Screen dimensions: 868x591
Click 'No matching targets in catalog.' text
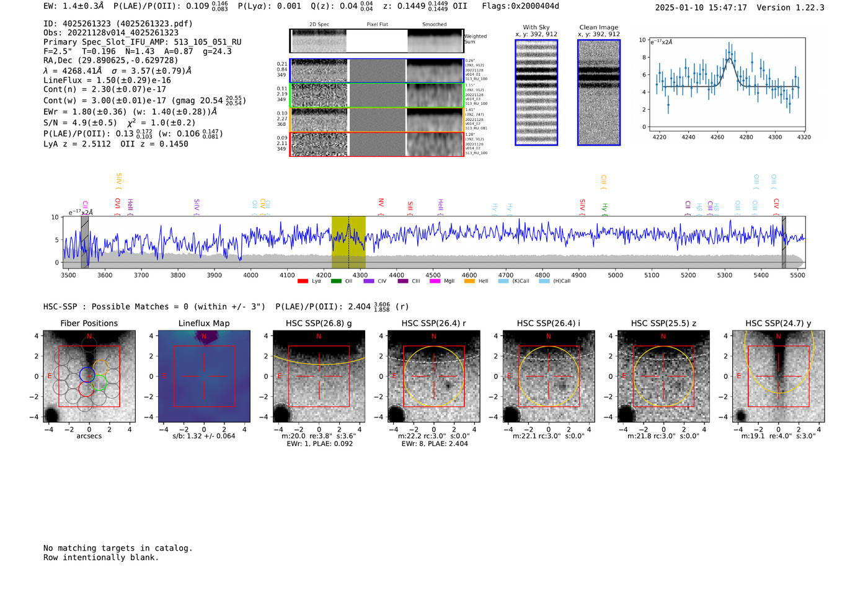(x=118, y=548)
